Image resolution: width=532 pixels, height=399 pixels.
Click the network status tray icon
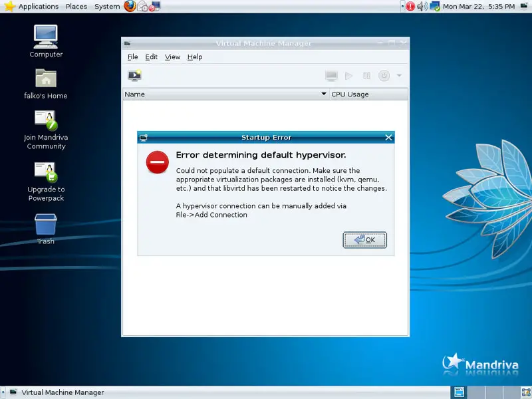435,6
